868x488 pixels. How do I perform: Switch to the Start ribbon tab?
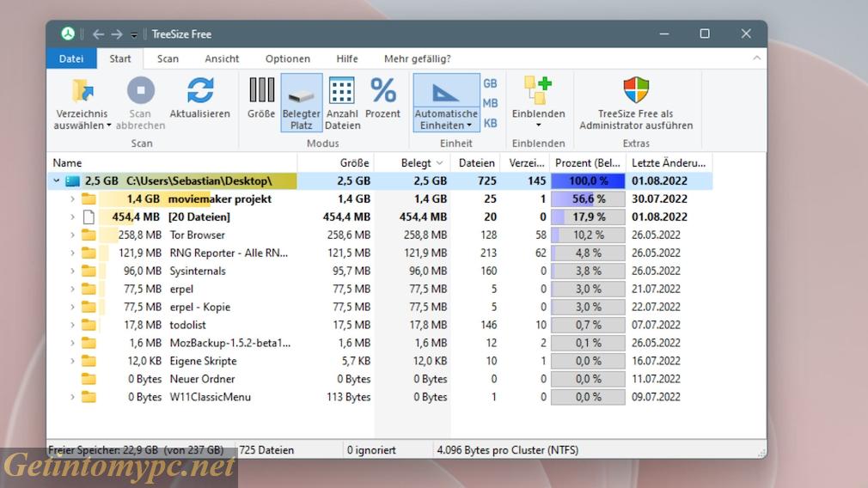120,58
